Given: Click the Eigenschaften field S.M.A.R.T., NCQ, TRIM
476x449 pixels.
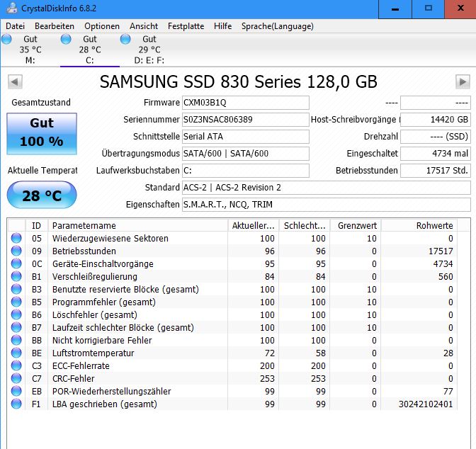Looking at the screenshot, I should [327, 205].
